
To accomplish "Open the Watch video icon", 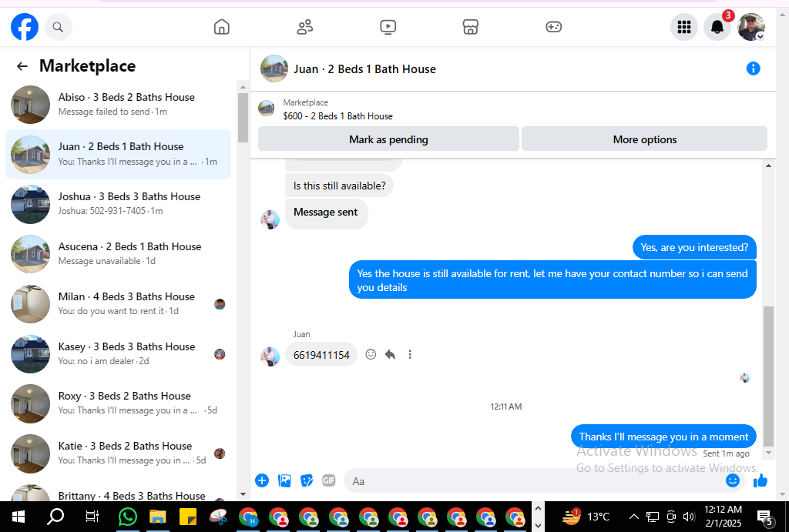I will click(388, 27).
